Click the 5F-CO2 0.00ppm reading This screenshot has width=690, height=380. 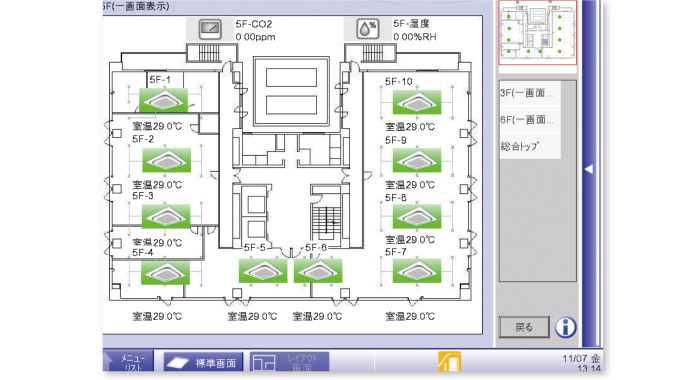tap(255, 37)
